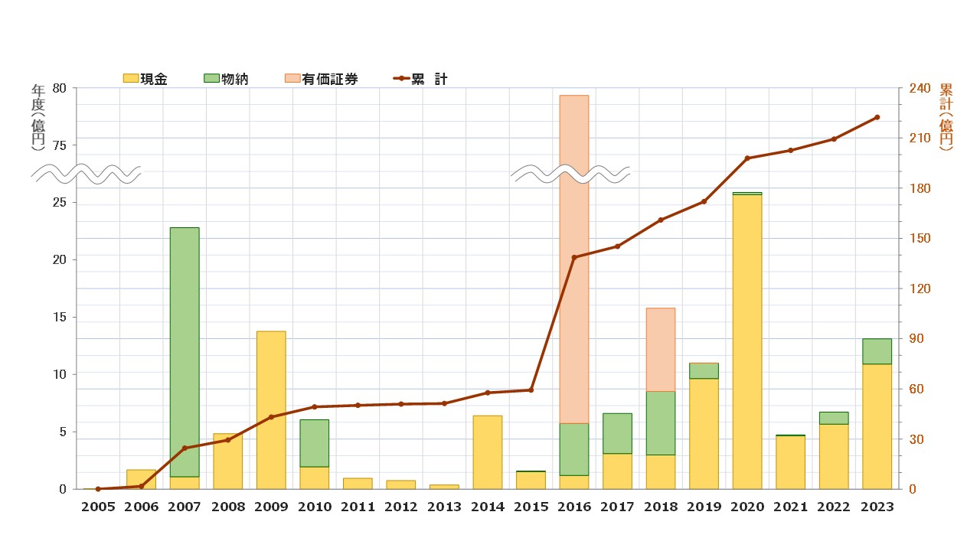Viewport: 980px width, 551px height.
Task: Click the 累計 line point for 2023
Action: [877, 117]
